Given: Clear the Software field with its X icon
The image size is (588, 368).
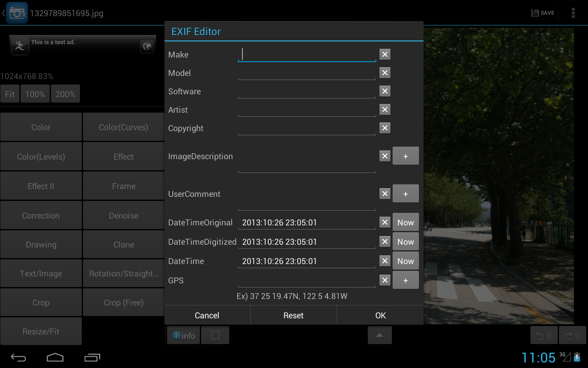Looking at the screenshot, I should click(385, 92).
